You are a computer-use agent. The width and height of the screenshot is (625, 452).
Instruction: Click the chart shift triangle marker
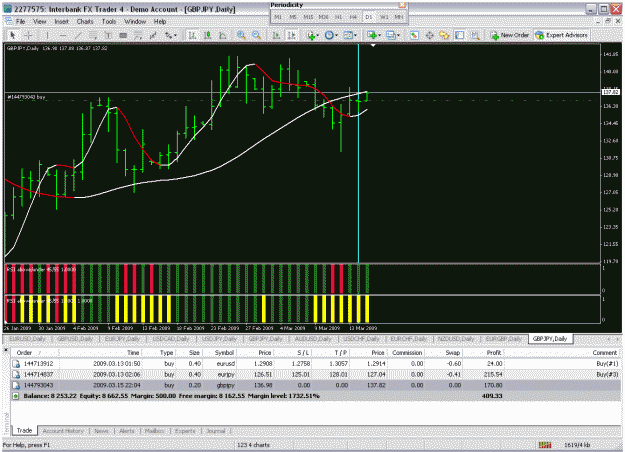373,46
